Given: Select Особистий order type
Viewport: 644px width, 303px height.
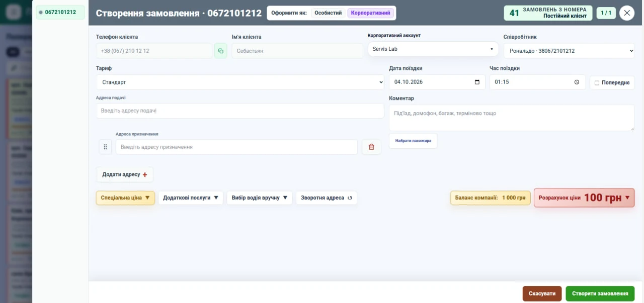Looking at the screenshot, I should coord(328,13).
